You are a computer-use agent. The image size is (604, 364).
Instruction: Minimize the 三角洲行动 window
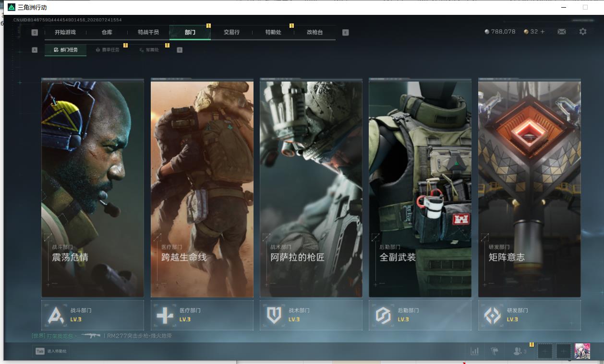(564, 7)
